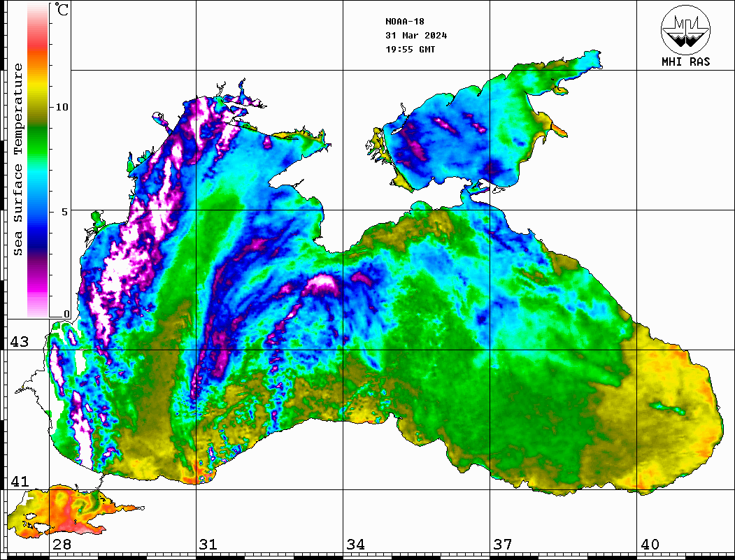Click longitude label 40
Viewport: 735px width, 560px height.
pos(650,544)
